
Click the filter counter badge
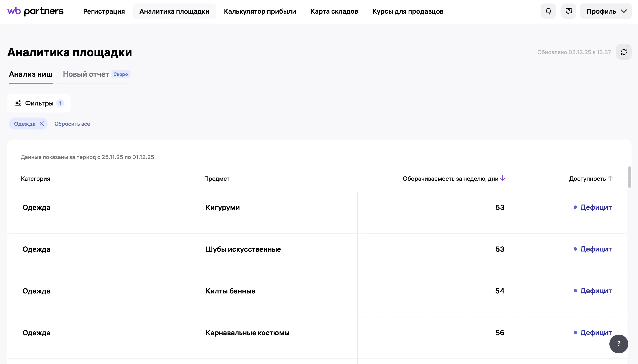pos(60,103)
